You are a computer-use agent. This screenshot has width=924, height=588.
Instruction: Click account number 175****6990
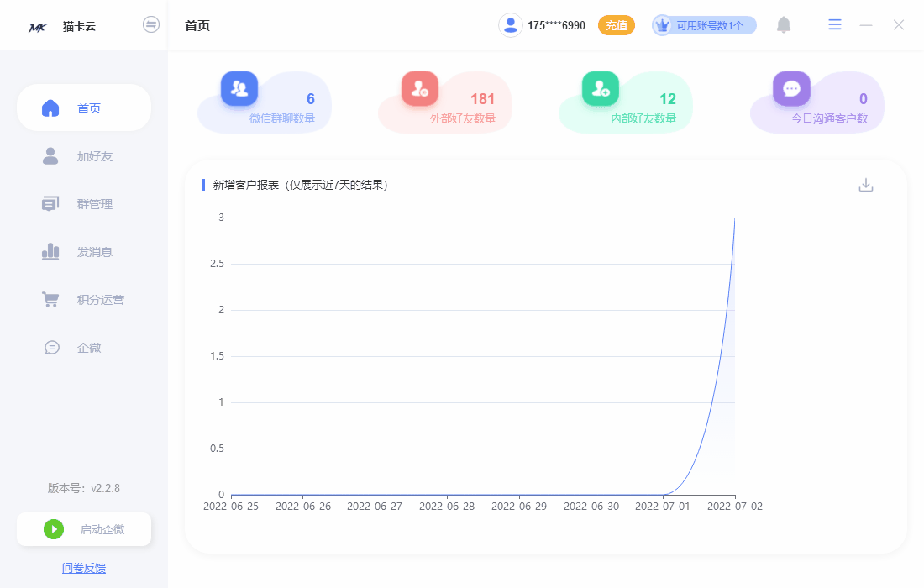click(x=556, y=25)
